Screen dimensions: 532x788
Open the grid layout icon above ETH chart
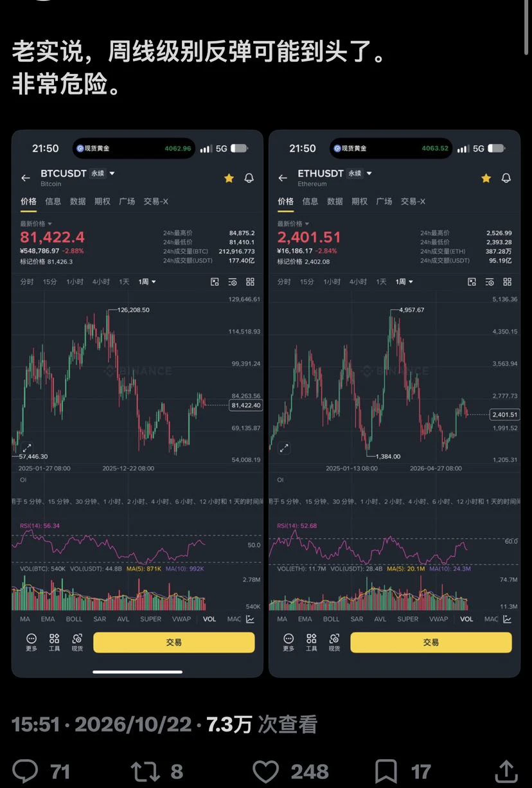pyautogui.click(x=507, y=282)
